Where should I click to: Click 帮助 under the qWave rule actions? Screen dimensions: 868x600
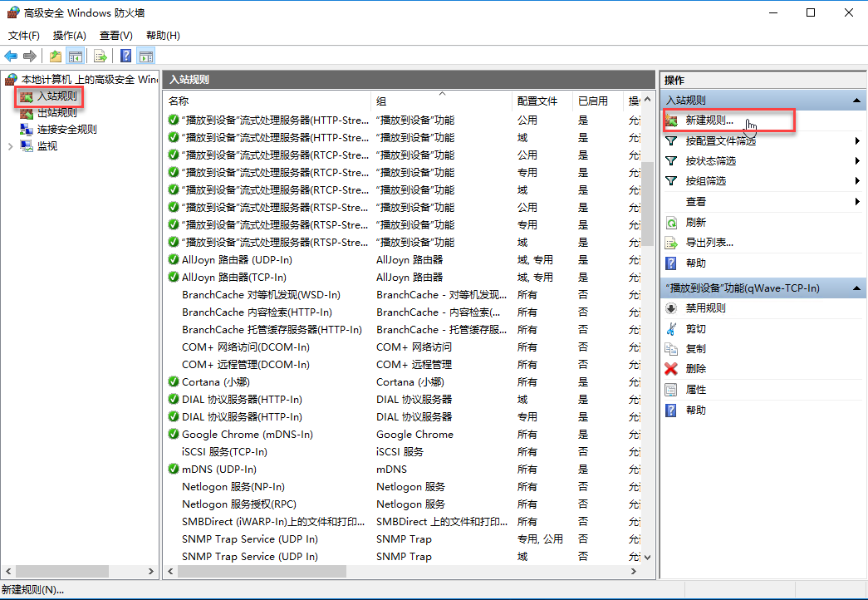pos(695,411)
